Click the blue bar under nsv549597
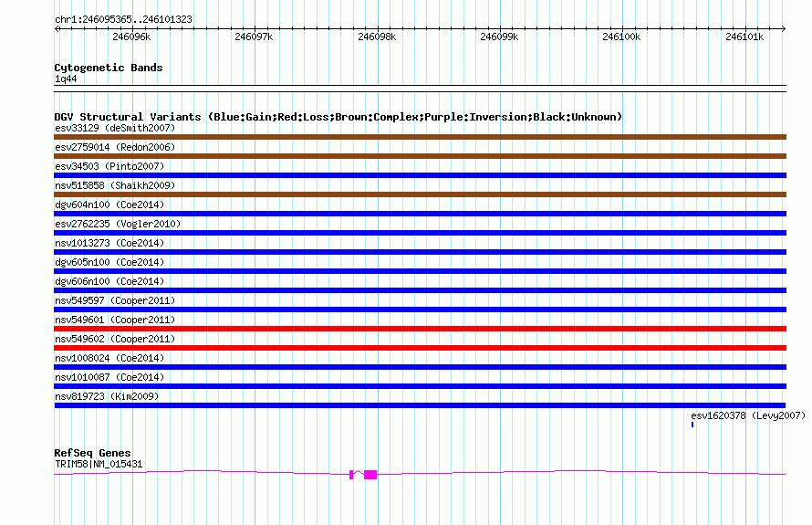 (420, 310)
